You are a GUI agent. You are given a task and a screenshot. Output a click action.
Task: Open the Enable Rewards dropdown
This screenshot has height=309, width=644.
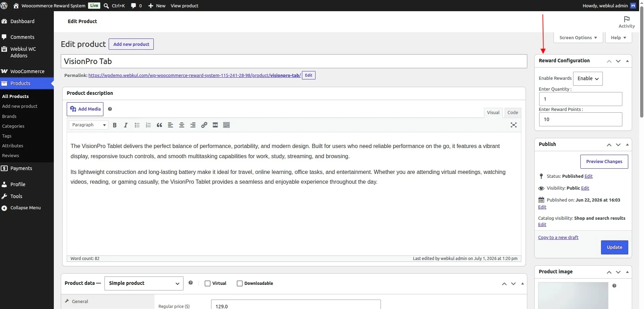(588, 79)
